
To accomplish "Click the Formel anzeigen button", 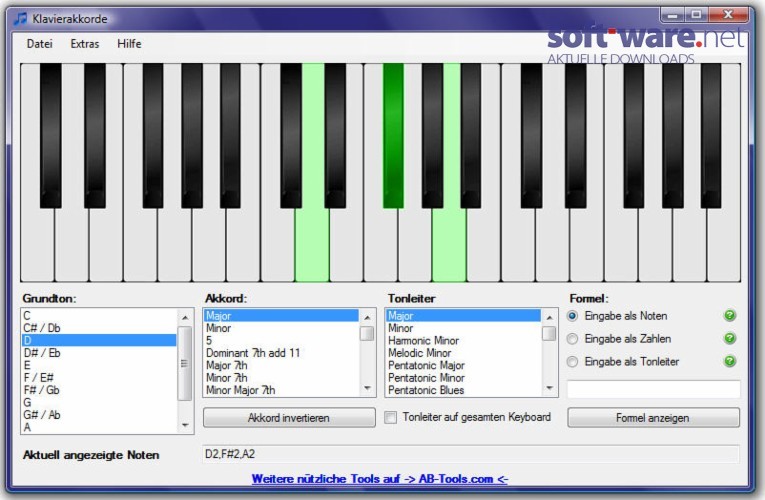I will [x=653, y=418].
